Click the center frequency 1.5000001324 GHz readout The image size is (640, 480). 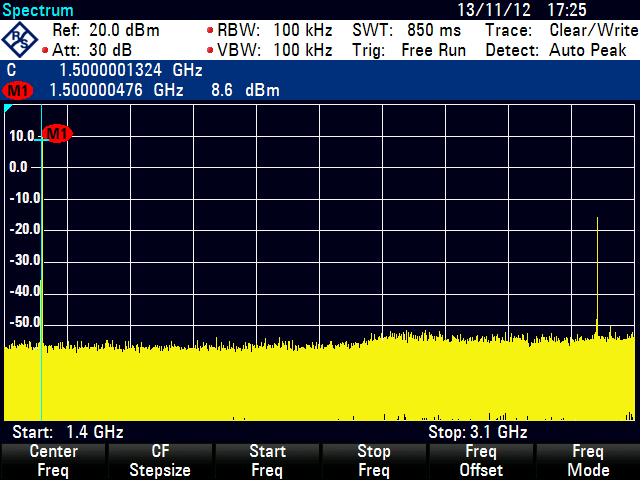(x=130, y=70)
